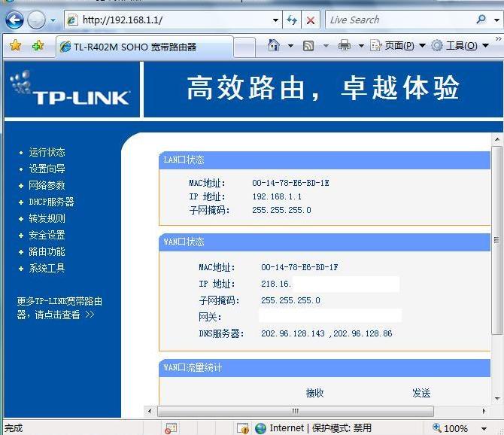Click LAN IP value 192.168.1.1

click(x=277, y=196)
